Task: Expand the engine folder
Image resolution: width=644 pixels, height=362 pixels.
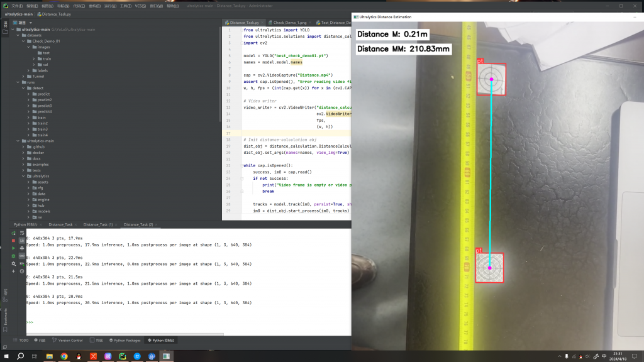Action: pos(29,199)
